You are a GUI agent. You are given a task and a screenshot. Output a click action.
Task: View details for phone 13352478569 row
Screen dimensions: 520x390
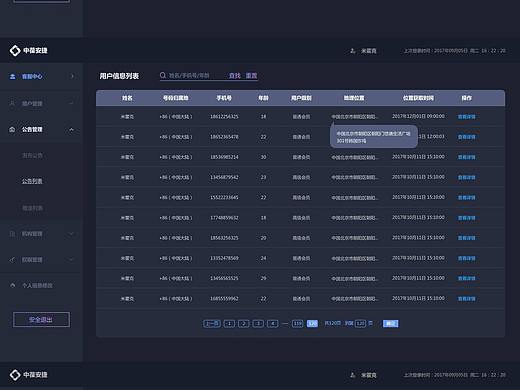point(466,258)
